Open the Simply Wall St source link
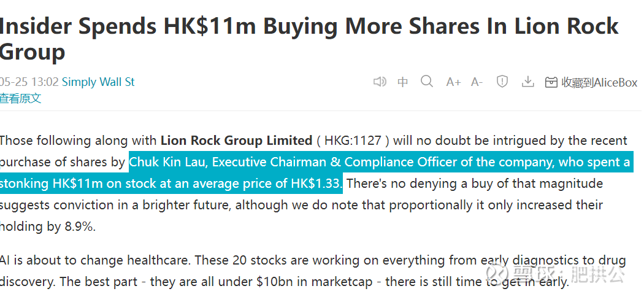Screen dimensions: 644x294 click(98, 82)
